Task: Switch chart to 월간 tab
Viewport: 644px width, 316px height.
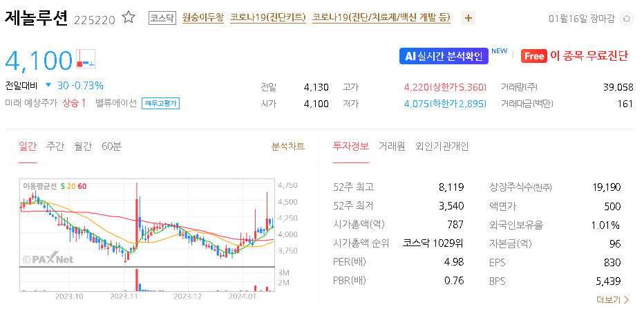Action: pos(83,146)
